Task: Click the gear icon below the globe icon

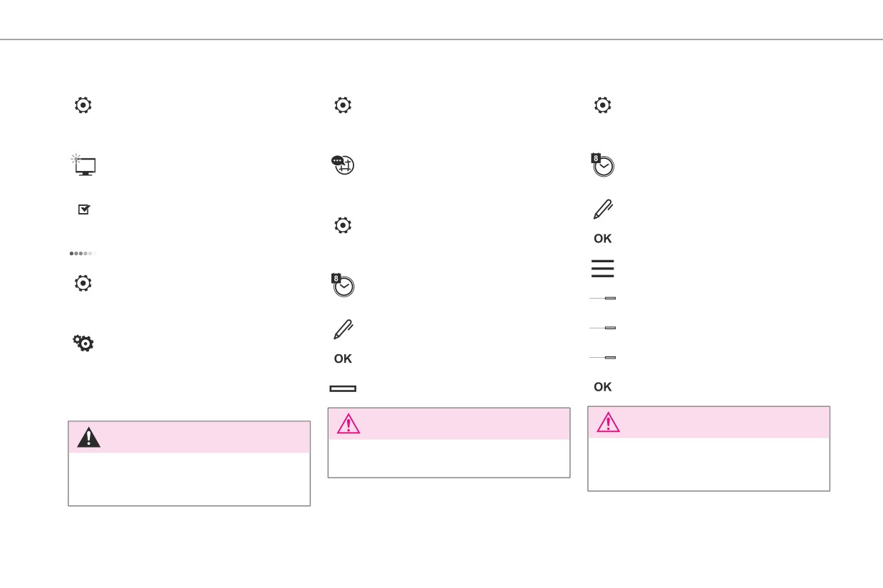Action: 343,225
